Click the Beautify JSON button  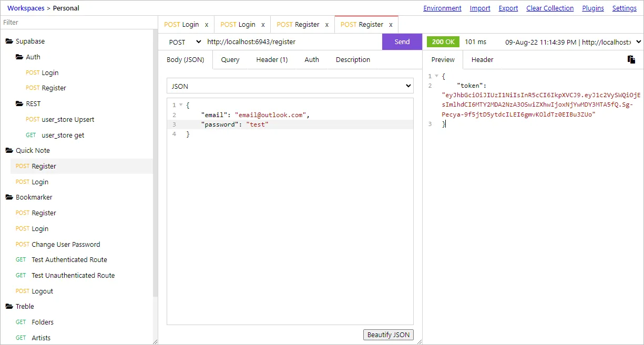coord(388,334)
